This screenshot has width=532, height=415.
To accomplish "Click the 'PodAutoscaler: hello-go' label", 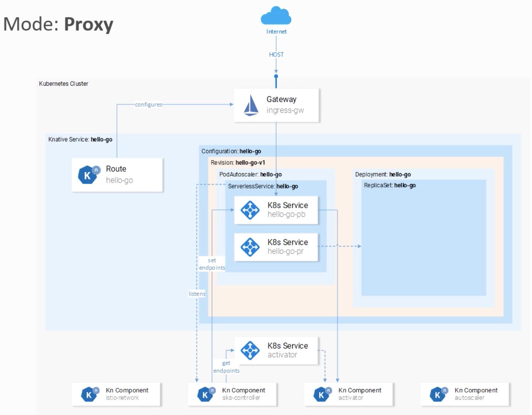I will point(251,174).
